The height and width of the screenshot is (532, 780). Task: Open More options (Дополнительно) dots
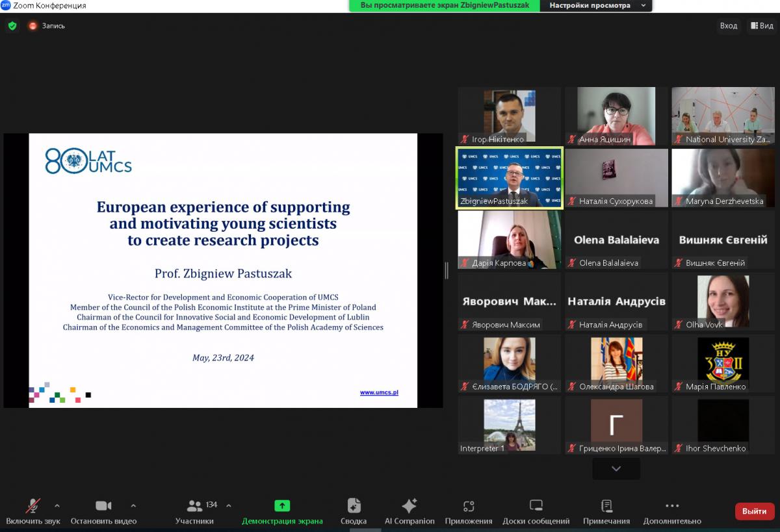(x=672, y=506)
